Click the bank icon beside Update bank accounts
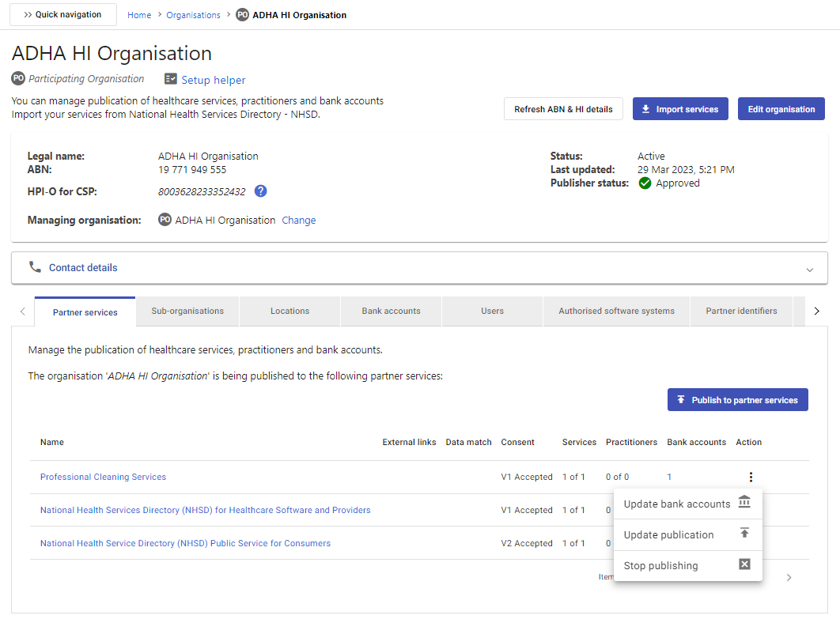840x619 pixels. tap(744, 502)
